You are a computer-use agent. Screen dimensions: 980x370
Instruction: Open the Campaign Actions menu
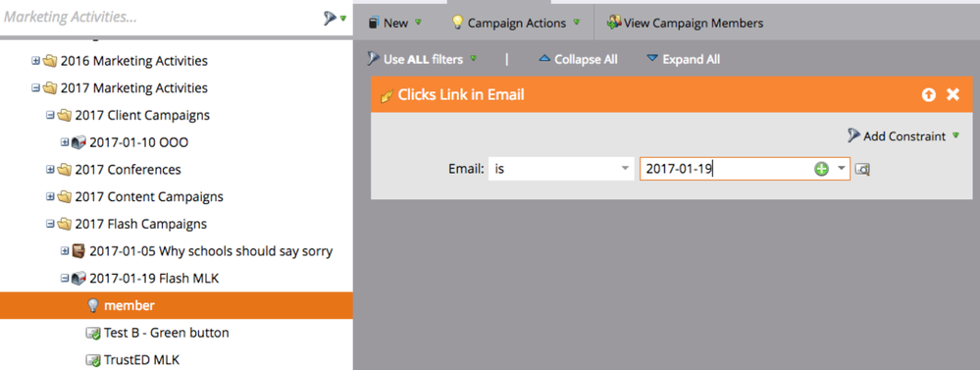click(x=516, y=24)
